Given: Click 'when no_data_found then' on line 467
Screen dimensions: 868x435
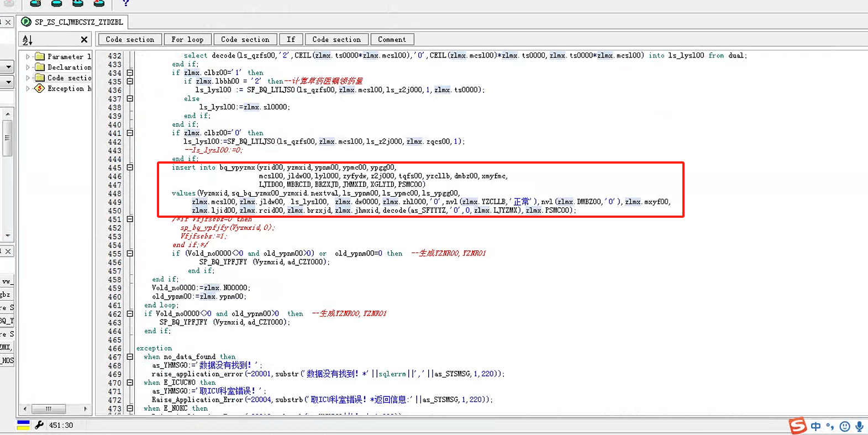Looking at the screenshot, I should pos(190,357).
